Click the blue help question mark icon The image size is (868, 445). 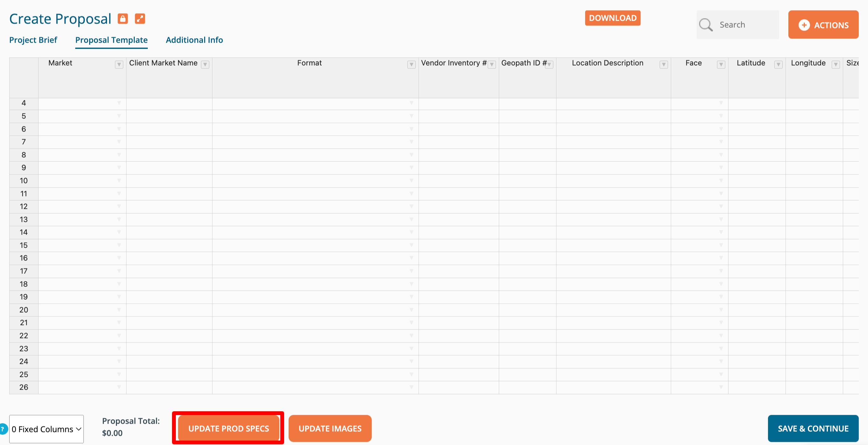point(3,429)
